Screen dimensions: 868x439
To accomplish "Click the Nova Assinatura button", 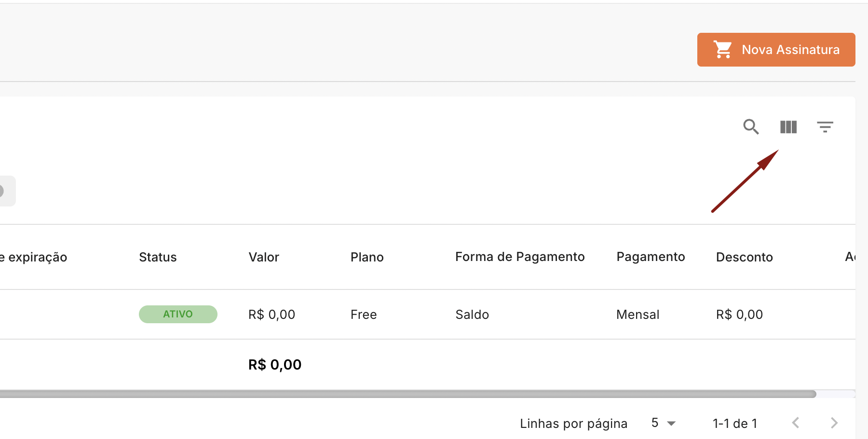I will [776, 50].
